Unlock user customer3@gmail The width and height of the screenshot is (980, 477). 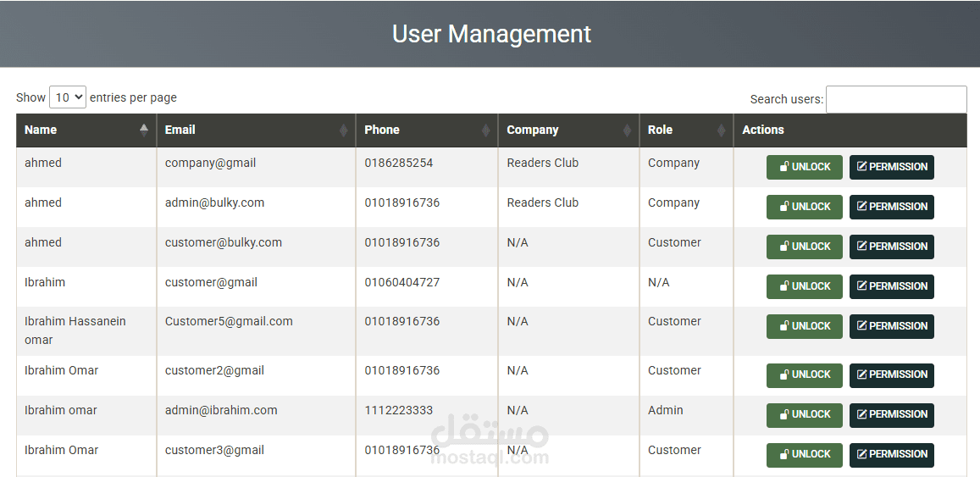click(x=805, y=455)
